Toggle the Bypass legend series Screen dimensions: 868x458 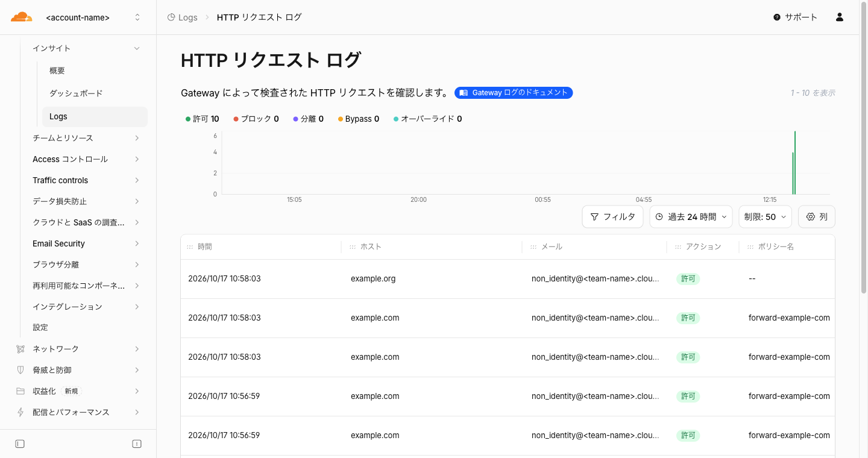359,119
